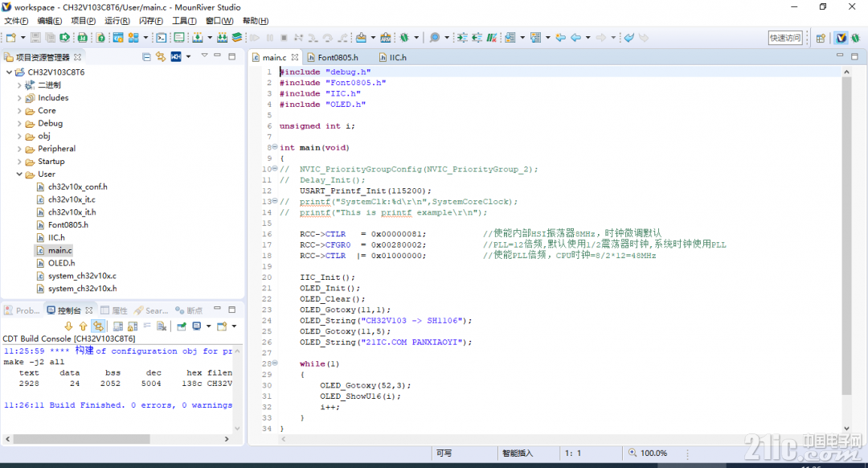Click the Pin Console icon
Image resolution: width=868 pixels, height=468 pixels.
coord(181,326)
